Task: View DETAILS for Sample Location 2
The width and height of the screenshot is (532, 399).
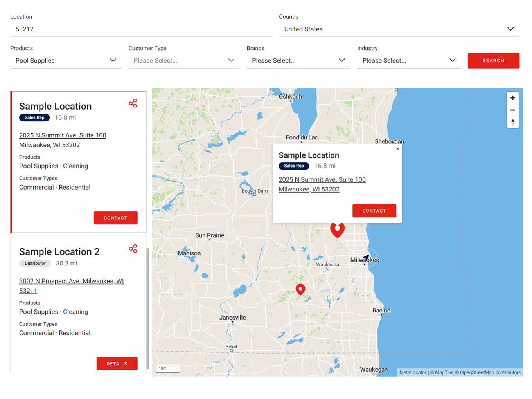Action: click(117, 363)
